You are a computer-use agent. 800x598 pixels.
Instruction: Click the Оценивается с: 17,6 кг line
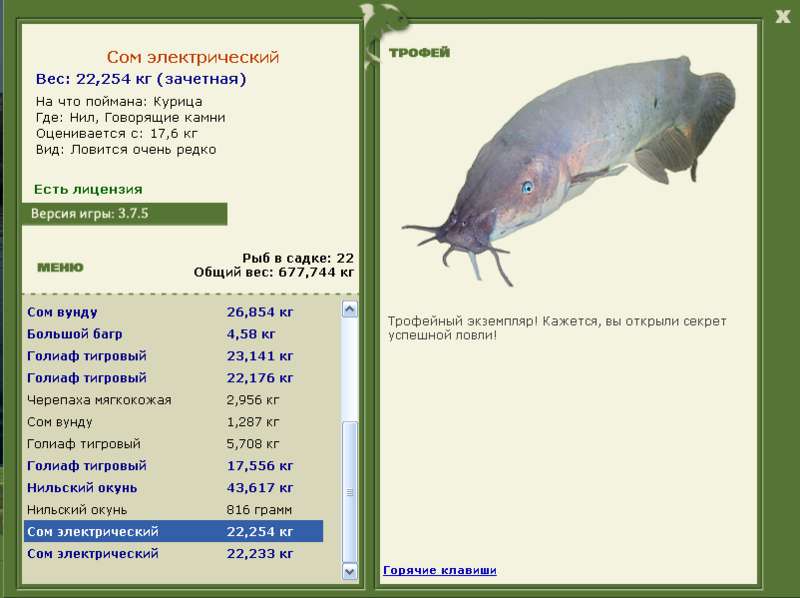pos(116,134)
